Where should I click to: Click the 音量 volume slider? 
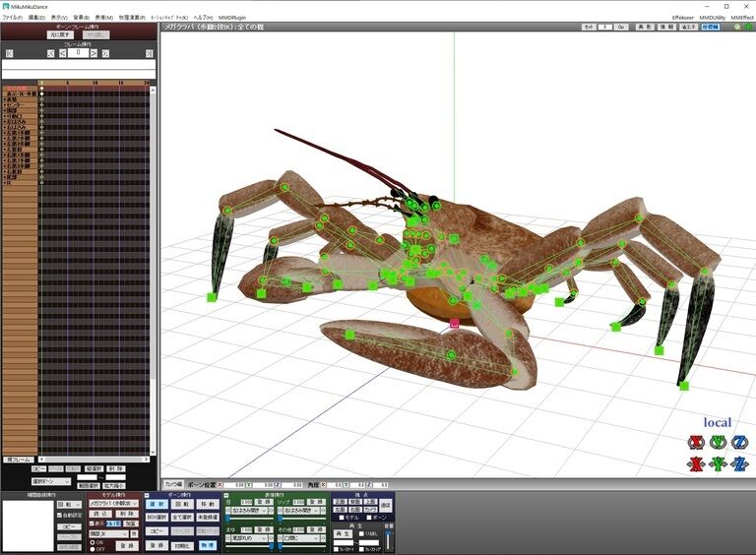[388, 540]
